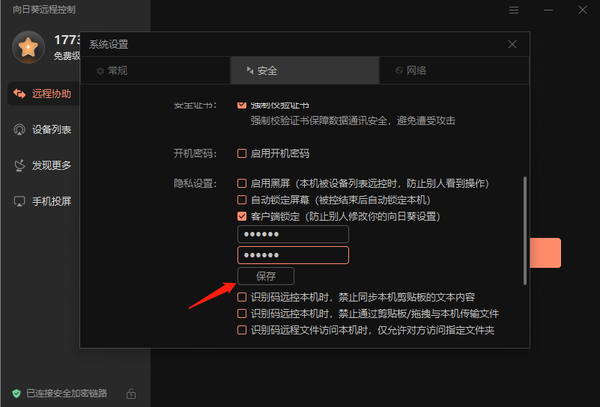Switch to the 网络 settings tab

click(454, 70)
